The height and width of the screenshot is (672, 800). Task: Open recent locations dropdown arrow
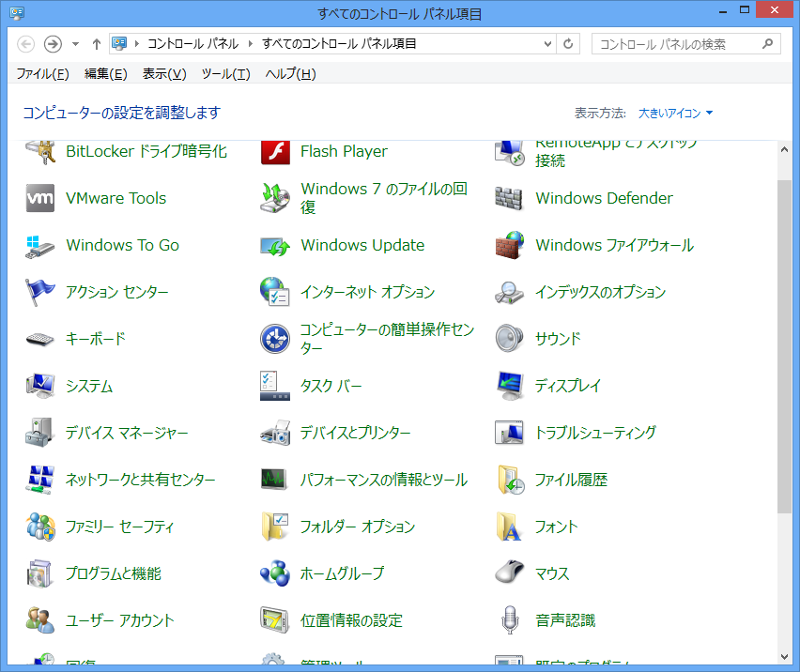click(75, 44)
